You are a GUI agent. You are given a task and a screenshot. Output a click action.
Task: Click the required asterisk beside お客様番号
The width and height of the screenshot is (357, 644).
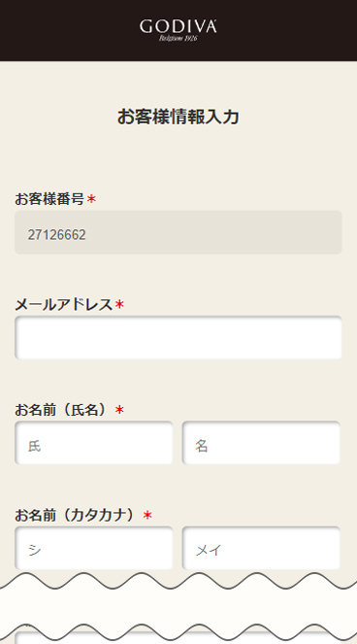tap(91, 199)
